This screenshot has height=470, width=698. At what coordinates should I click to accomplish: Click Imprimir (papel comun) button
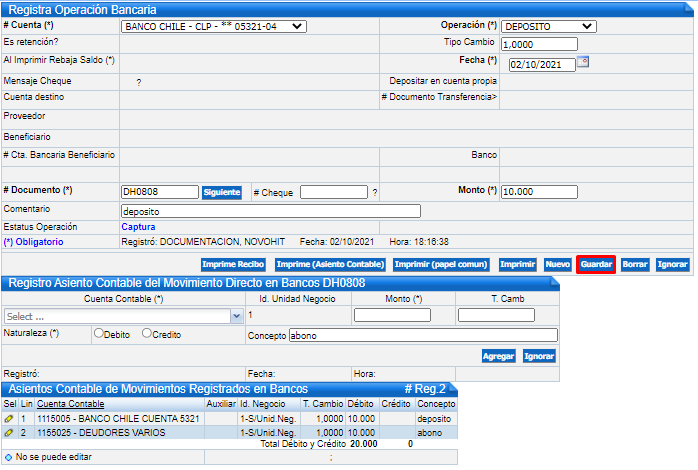pos(441,265)
